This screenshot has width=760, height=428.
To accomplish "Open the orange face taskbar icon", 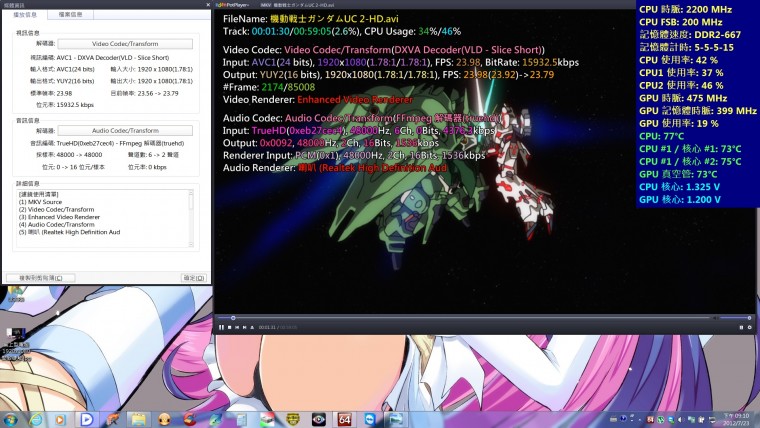I will click(164, 419).
